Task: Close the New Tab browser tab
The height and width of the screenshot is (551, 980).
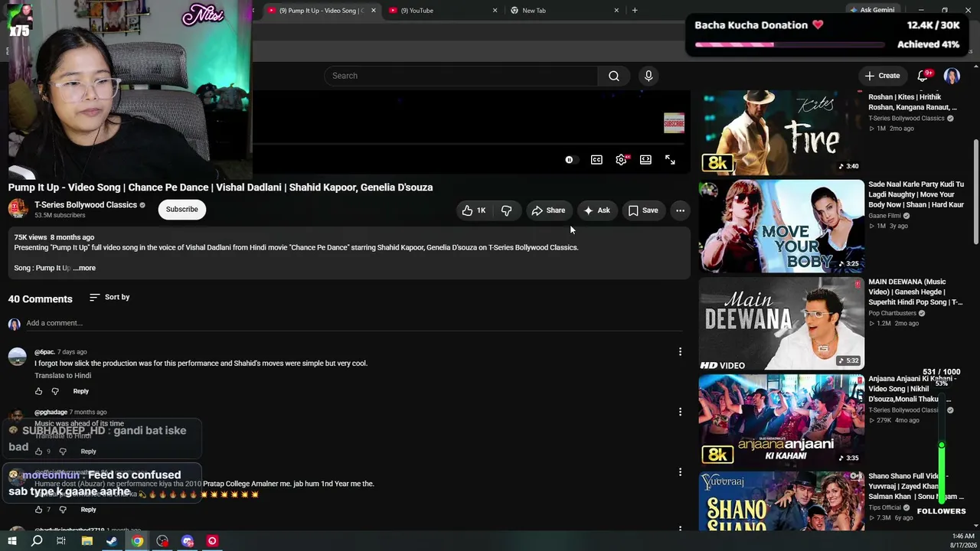Action: (x=616, y=11)
